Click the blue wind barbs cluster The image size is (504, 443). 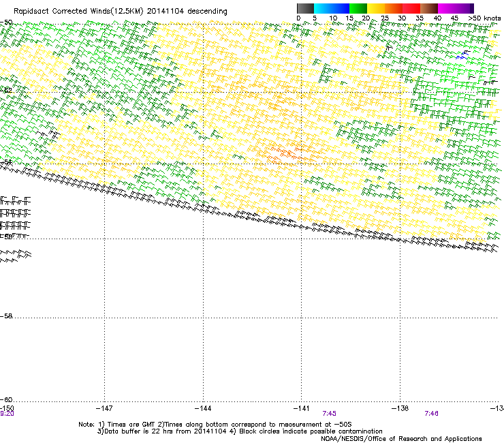tap(462, 55)
